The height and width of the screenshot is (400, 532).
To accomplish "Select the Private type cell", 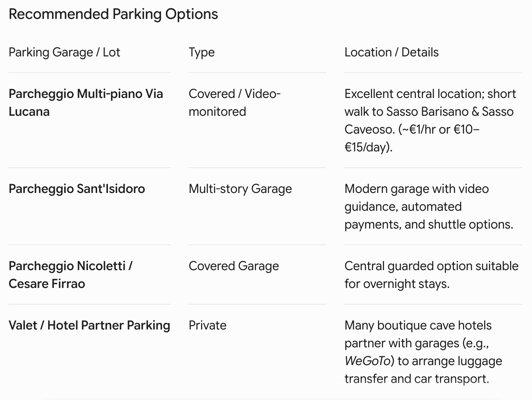I will coord(207,325).
